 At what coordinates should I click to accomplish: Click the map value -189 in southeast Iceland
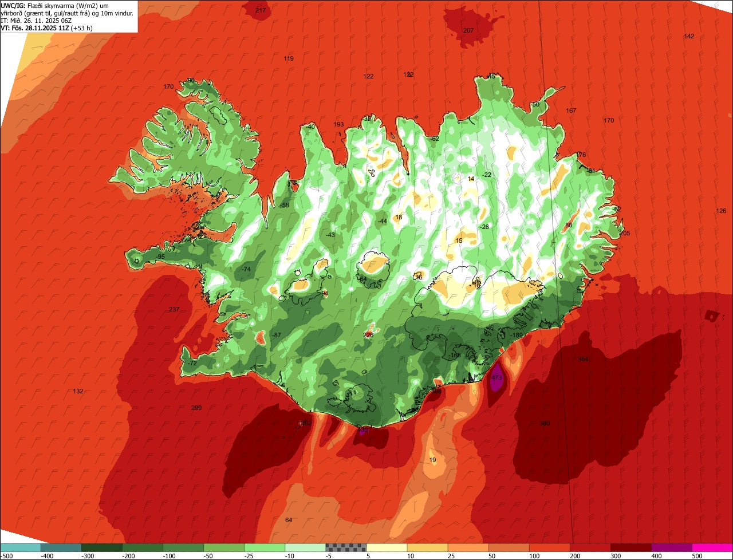tap(517, 335)
